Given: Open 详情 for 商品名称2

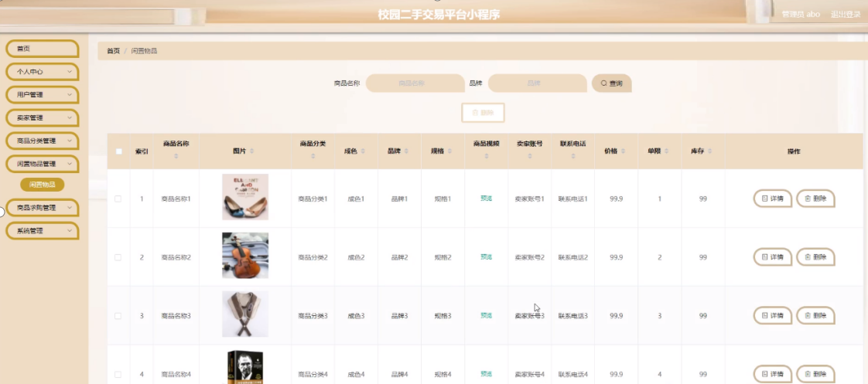Looking at the screenshot, I should pyautogui.click(x=772, y=257).
